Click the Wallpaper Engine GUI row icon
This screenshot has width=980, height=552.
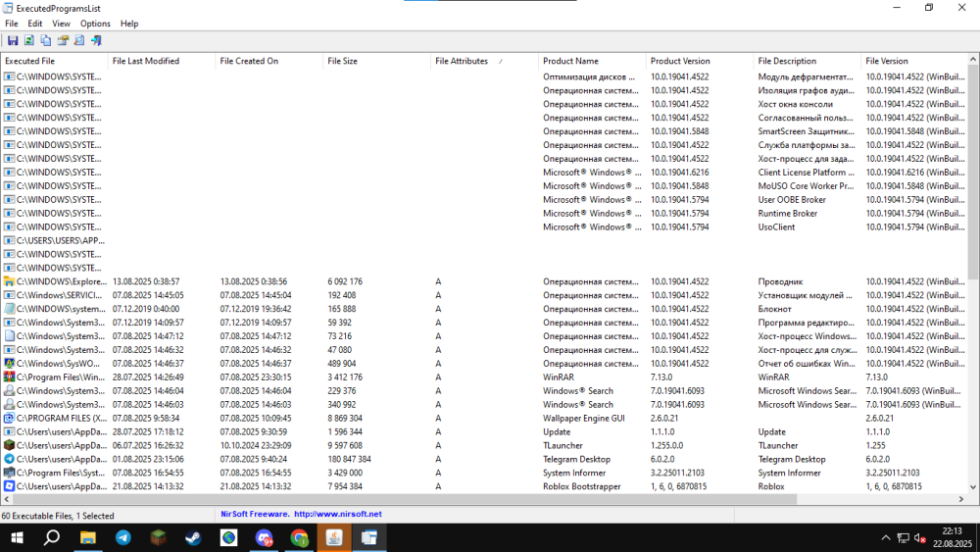click(x=9, y=418)
